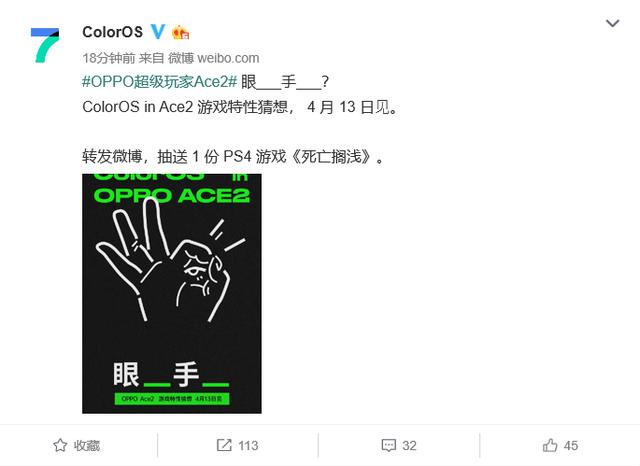The image size is (640, 466).
Task: Click the orange crown membership badge
Action: [180, 32]
